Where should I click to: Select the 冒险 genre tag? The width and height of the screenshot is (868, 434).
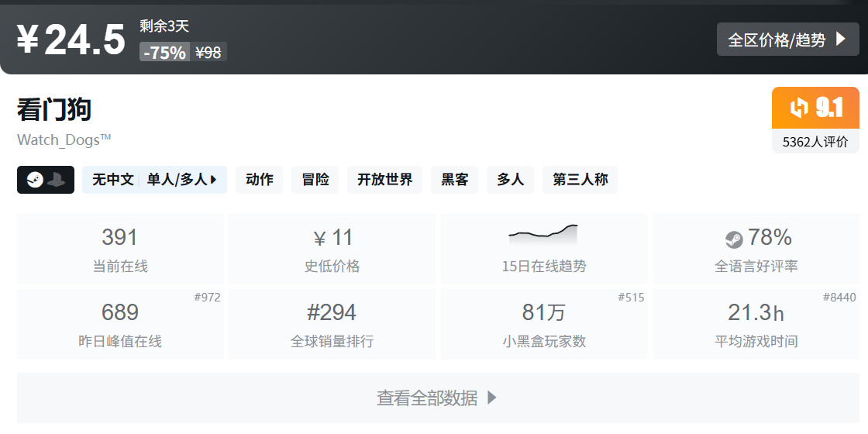tap(315, 180)
